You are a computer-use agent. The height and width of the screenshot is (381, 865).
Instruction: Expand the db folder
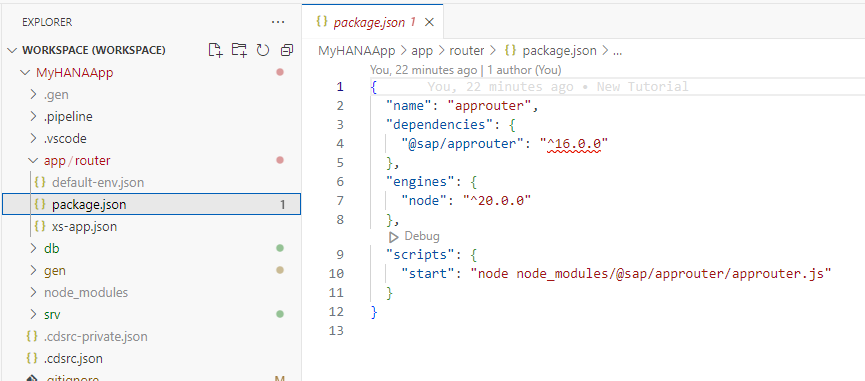(33, 249)
